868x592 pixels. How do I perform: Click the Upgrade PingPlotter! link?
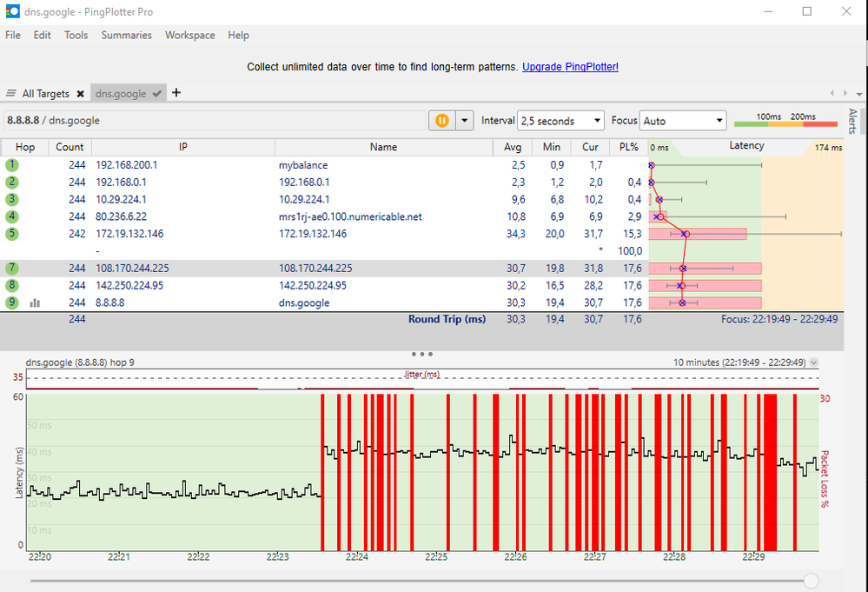(570, 67)
